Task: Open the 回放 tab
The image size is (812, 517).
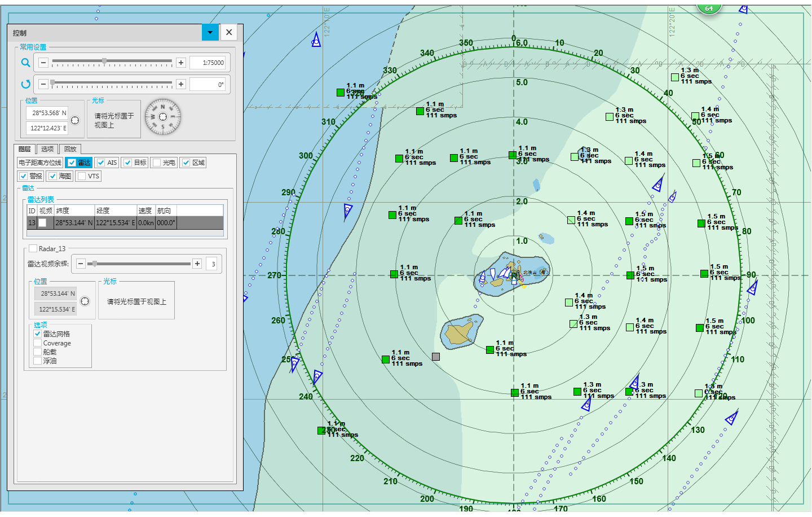Action: pyautogui.click(x=70, y=149)
